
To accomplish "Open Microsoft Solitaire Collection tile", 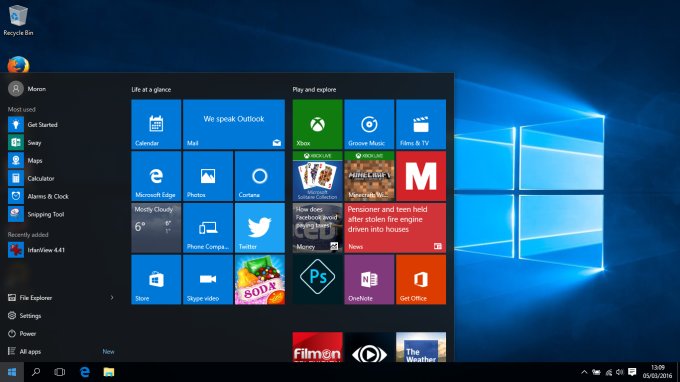I will (317, 176).
